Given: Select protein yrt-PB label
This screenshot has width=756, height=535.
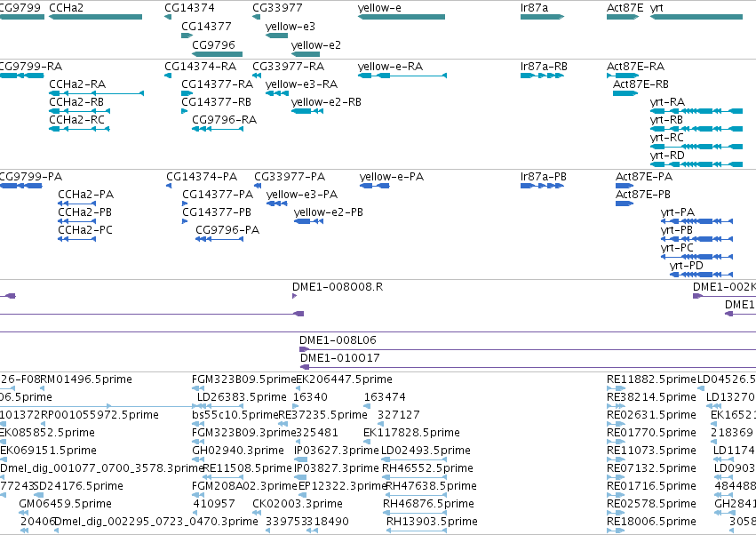Looking at the screenshot, I should coord(676,230).
